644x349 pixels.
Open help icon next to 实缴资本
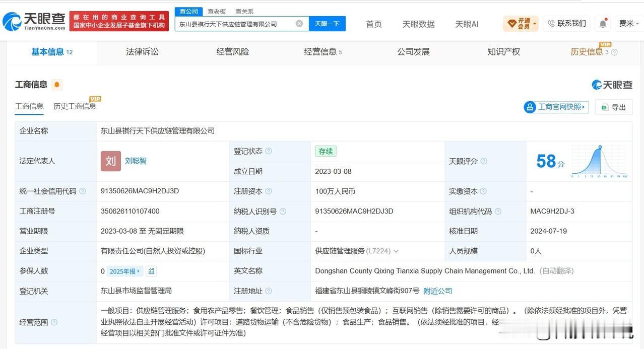point(483,191)
